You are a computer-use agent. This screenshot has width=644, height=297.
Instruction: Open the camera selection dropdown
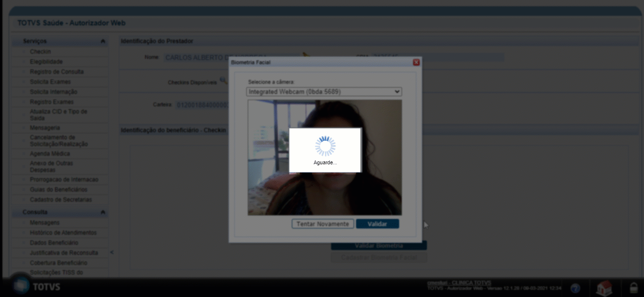click(x=324, y=91)
